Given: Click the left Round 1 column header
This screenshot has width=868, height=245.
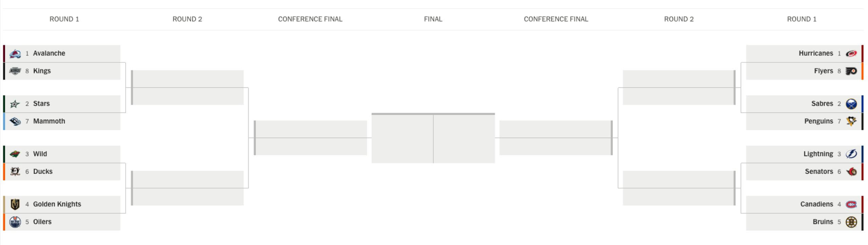Looking at the screenshot, I should click(64, 19).
